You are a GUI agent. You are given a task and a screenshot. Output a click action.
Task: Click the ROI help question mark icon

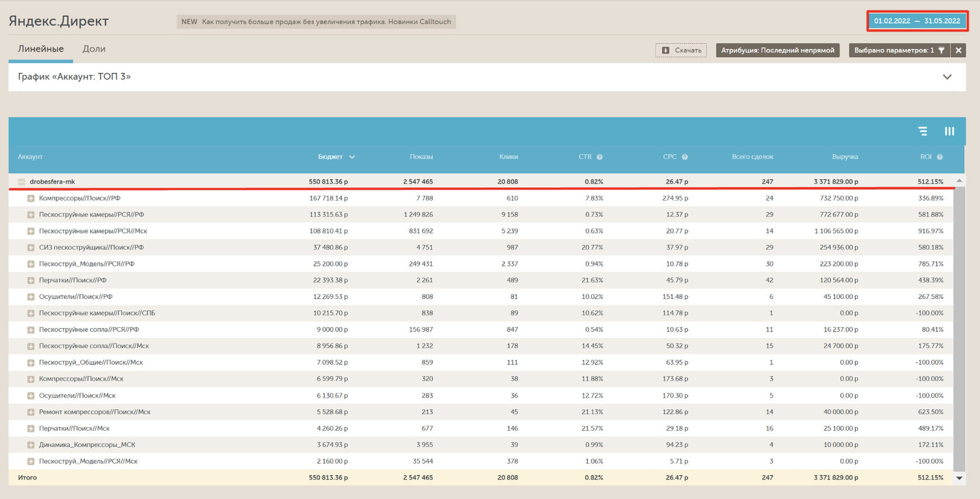(x=939, y=157)
